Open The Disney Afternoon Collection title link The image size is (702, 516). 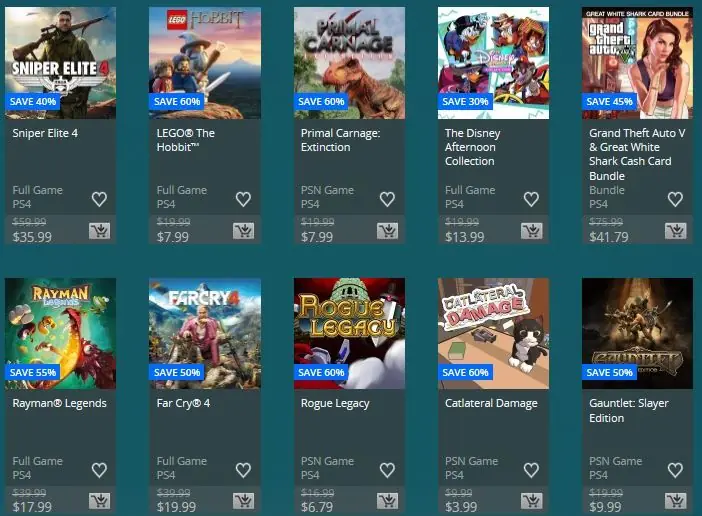pyautogui.click(x=472, y=147)
